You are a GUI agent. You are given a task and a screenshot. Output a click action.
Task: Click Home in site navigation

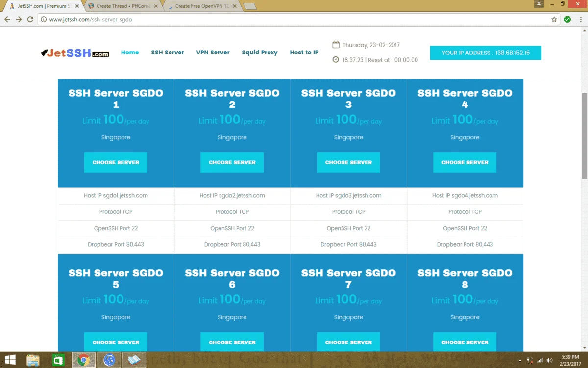tap(130, 53)
